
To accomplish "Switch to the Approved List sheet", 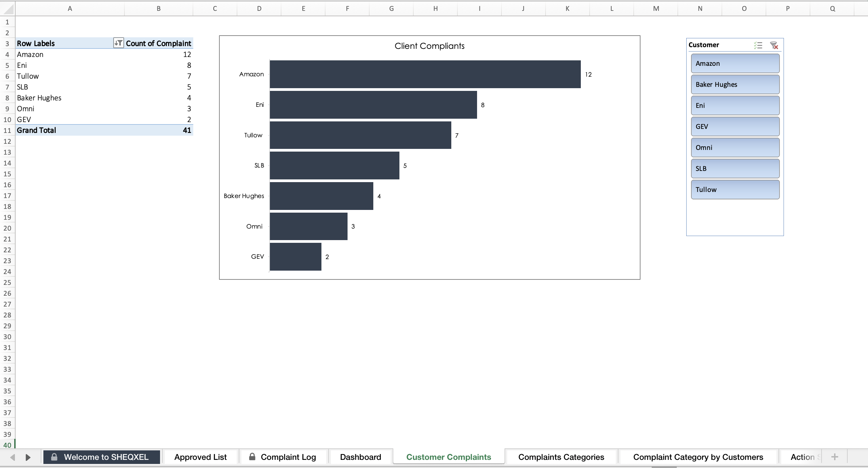I will [200, 457].
